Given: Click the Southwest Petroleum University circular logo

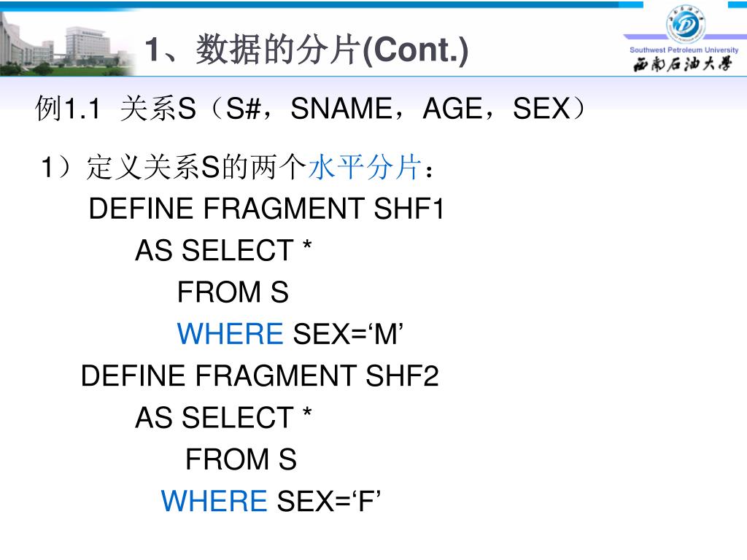Looking at the screenshot, I should pos(686,24).
